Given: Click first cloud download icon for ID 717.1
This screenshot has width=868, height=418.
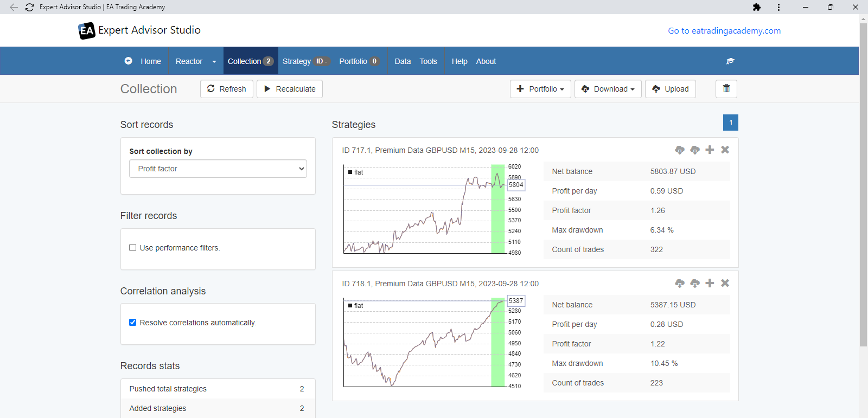Looking at the screenshot, I should tap(680, 150).
